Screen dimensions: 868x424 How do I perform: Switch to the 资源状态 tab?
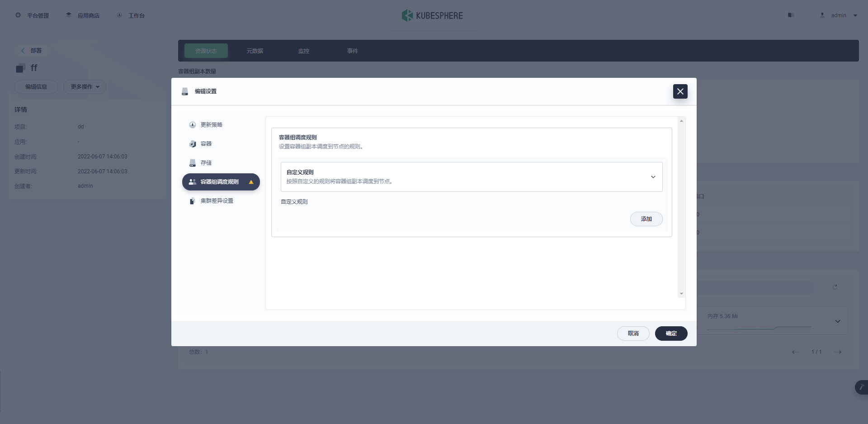click(x=206, y=51)
